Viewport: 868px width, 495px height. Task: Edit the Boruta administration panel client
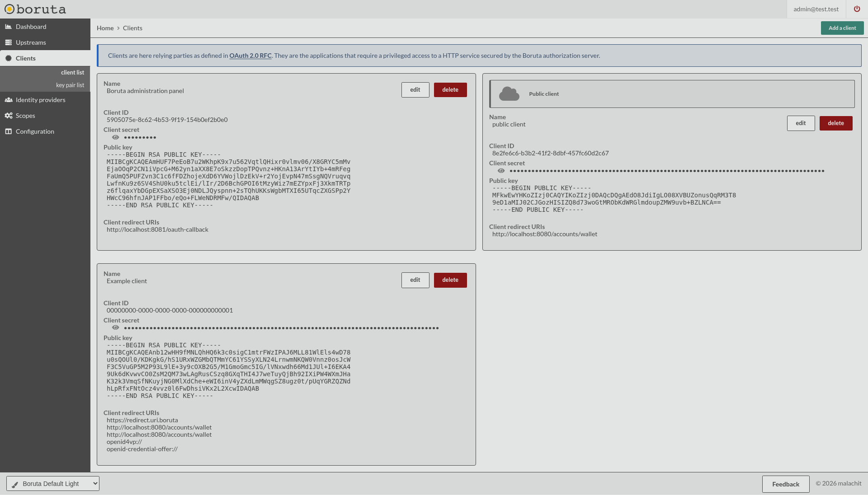[x=415, y=90]
